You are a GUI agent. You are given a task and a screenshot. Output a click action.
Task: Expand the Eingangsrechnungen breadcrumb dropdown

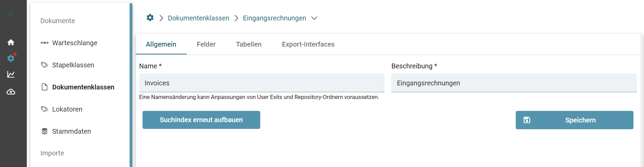(x=314, y=18)
